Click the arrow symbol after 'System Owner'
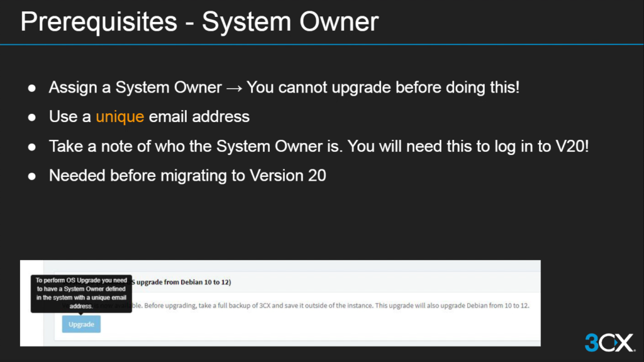The image size is (644, 362). 234,88
